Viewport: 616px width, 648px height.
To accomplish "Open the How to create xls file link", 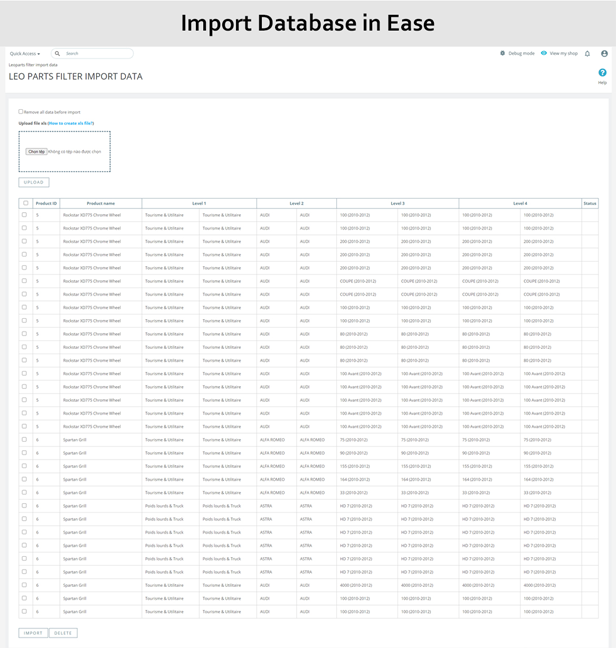I will (71, 123).
